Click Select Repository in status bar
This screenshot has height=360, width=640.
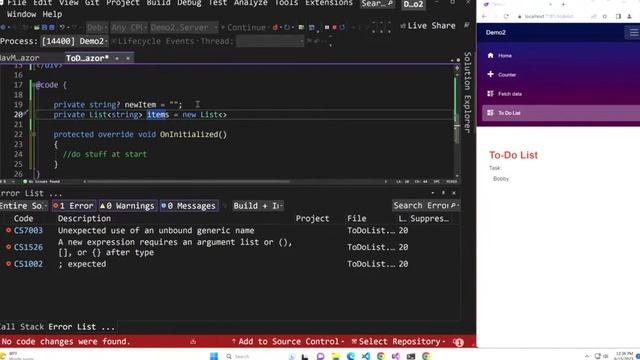coord(398,341)
